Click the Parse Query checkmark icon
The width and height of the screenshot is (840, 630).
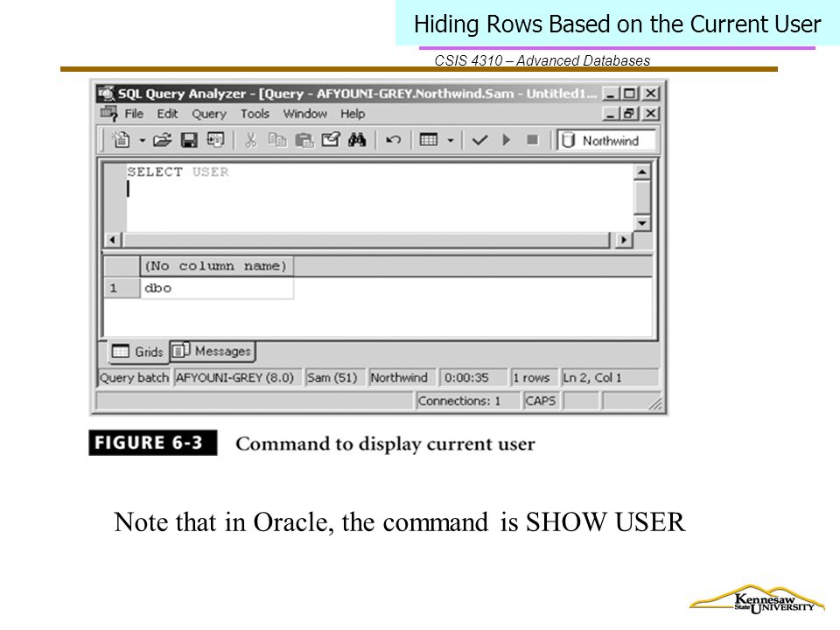479,140
